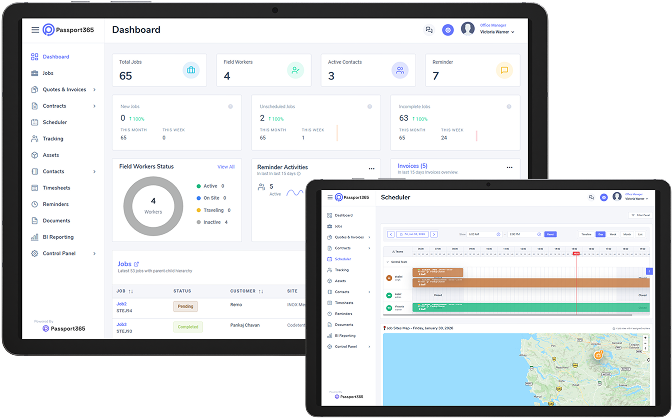Open Reminder Activities three-dot menu
672x418 pixels.
pos(371,168)
